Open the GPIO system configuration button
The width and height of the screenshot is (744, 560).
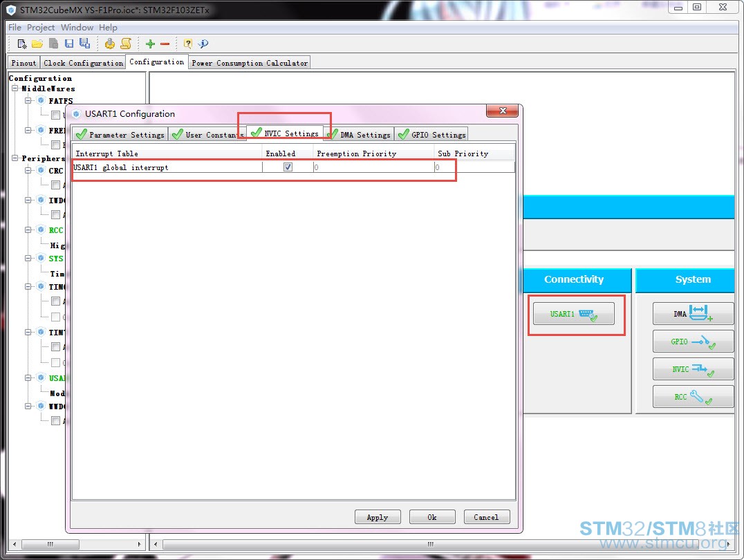tap(693, 342)
